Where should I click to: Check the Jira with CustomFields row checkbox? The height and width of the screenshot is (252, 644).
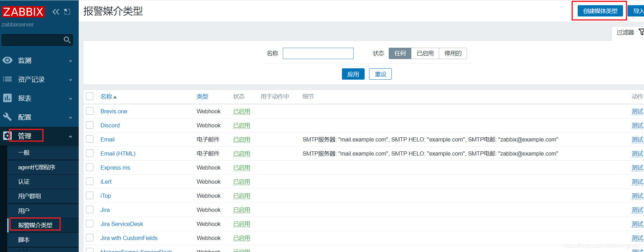pyautogui.click(x=90, y=238)
